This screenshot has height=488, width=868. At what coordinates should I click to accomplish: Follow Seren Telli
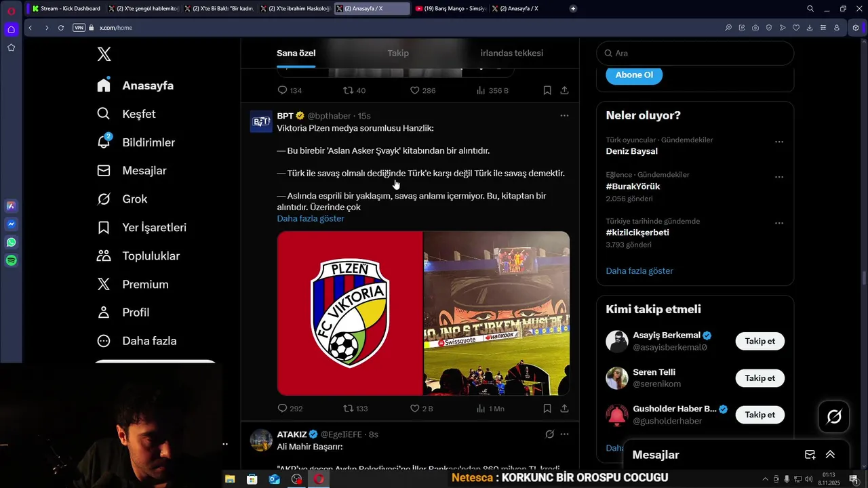pos(759,378)
